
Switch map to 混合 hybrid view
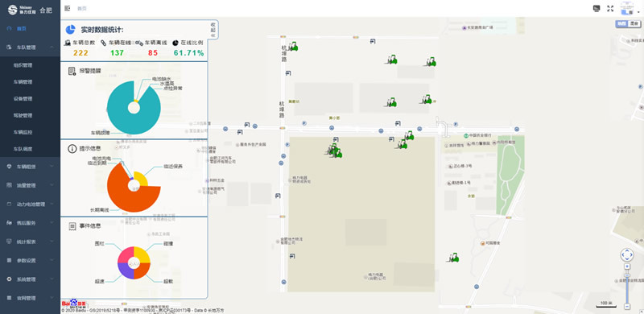[x=634, y=24]
